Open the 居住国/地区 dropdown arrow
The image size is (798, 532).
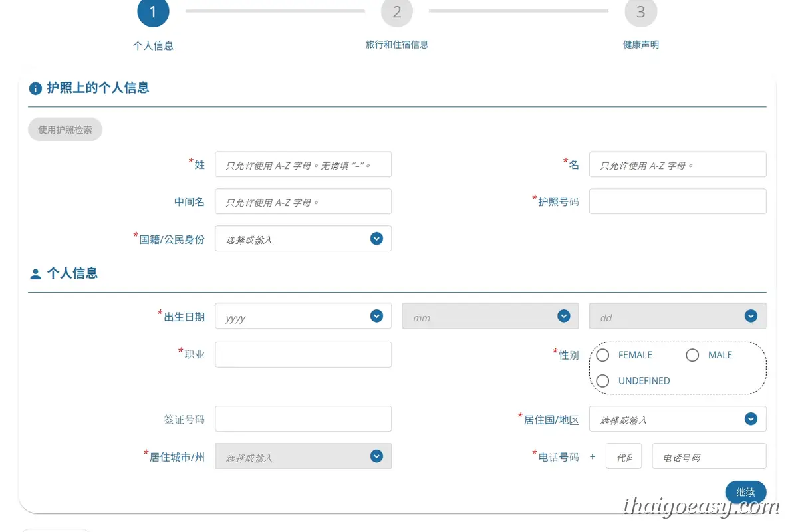pos(751,419)
